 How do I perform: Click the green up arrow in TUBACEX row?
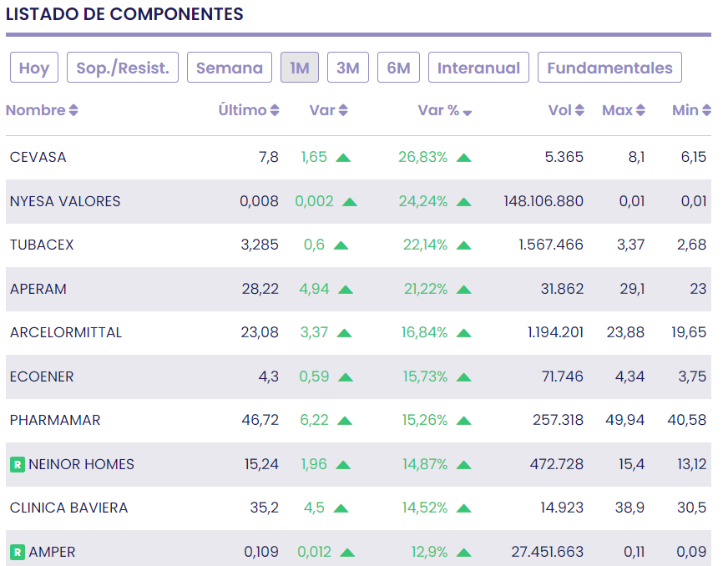coord(340,245)
